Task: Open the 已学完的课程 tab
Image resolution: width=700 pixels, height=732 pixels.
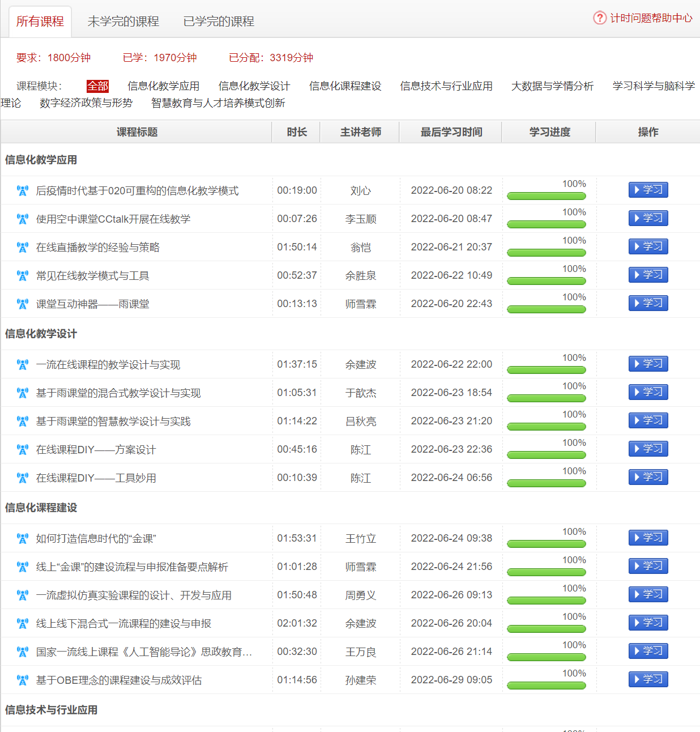Action: 219,22
